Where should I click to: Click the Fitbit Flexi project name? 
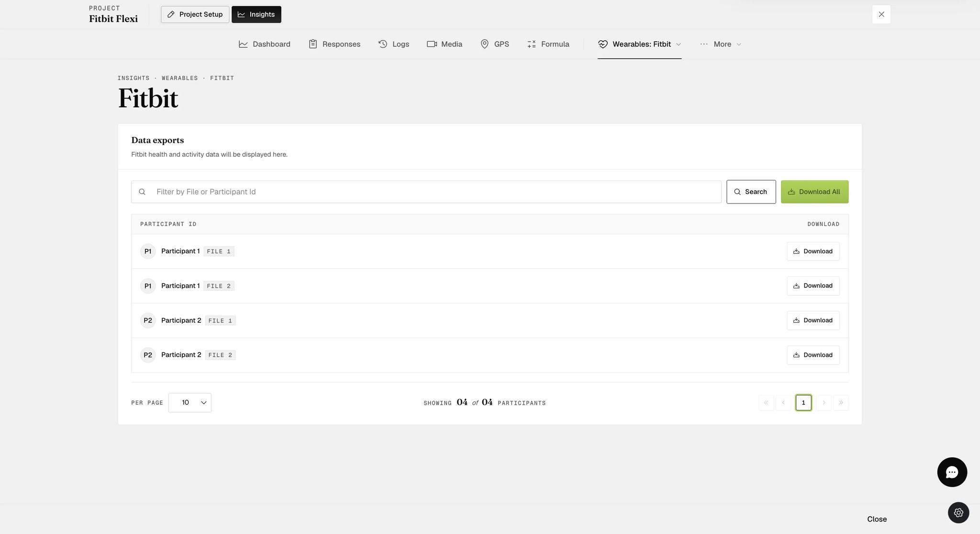tap(113, 19)
